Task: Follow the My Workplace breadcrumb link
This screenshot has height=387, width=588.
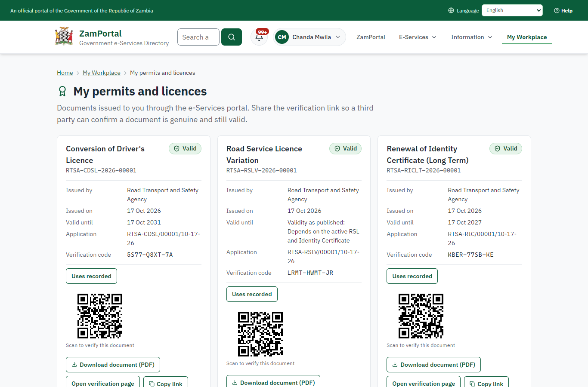Action: coord(102,73)
